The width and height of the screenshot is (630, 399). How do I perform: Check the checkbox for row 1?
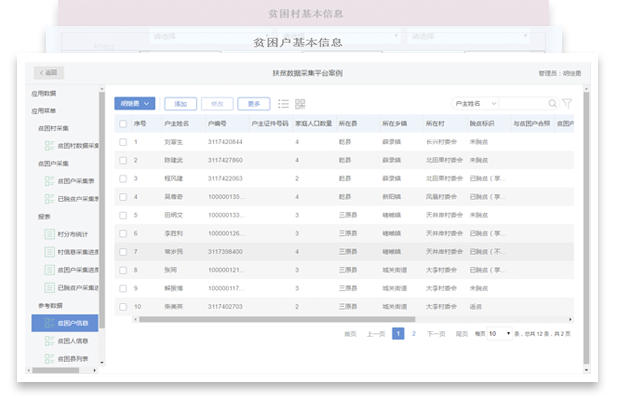123,142
